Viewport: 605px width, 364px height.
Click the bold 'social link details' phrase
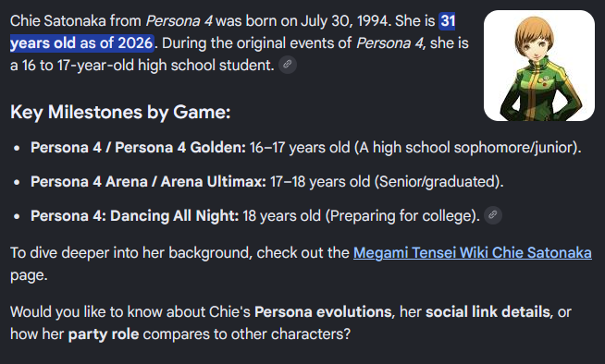488,311
